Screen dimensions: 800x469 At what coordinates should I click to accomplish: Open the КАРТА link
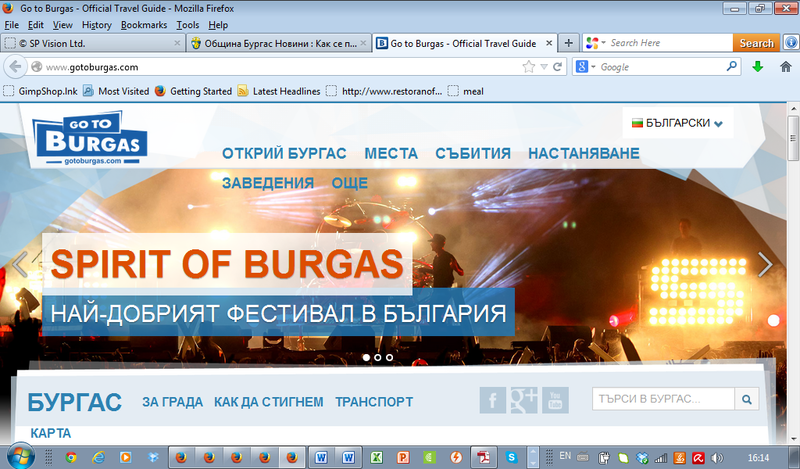(51, 433)
